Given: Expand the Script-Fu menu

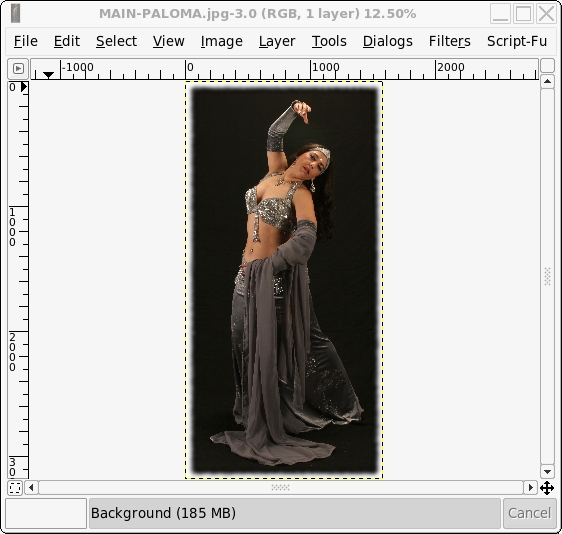Looking at the screenshot, I should pos(517,42).
